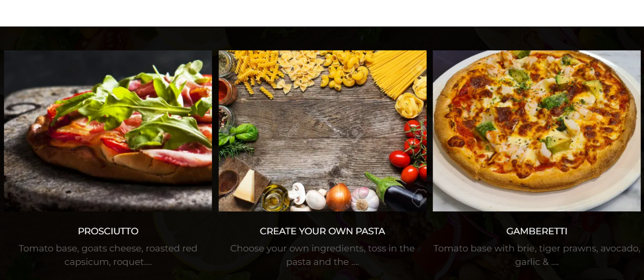Image resolution: width=644 pixels, height=280 pixels.
Task: Open the Gamberetti pizza photo
Action: pyautogui.click(x=537, y=130)
